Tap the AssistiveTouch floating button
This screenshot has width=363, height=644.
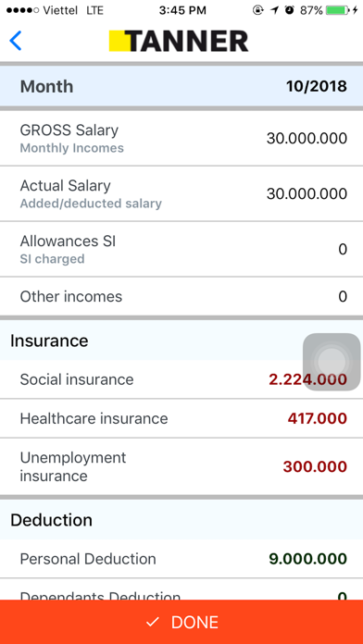(x=332, y=362)
